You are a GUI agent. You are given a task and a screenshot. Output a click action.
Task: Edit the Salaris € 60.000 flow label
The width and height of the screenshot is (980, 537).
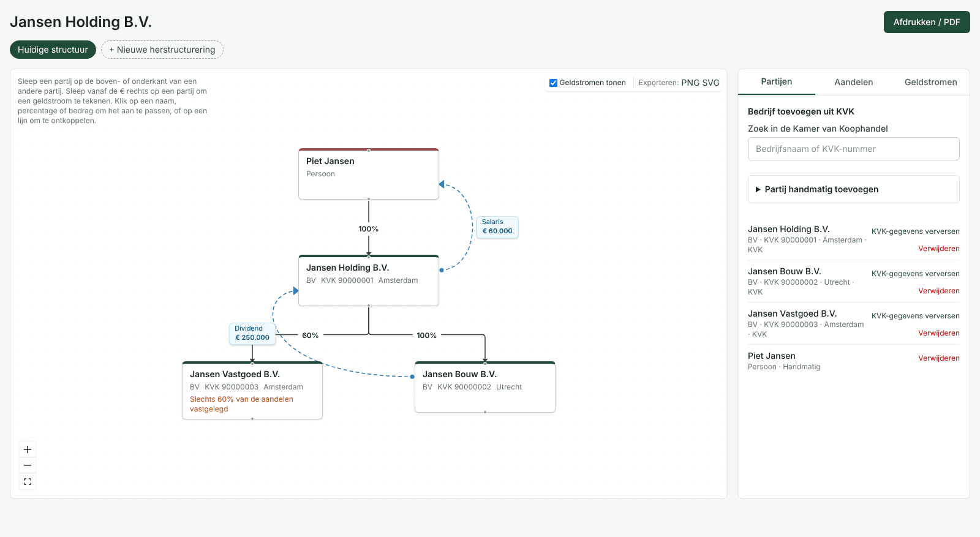pos(497,227)
